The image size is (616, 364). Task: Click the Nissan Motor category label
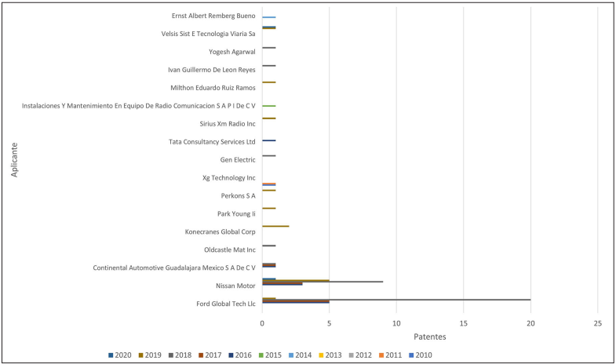click(x=235, y=286)
